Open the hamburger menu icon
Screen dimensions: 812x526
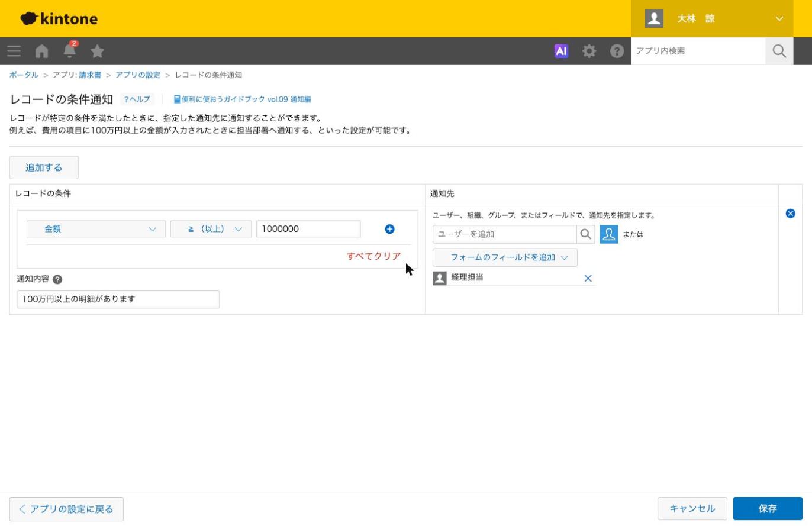(x=14, y=51)
